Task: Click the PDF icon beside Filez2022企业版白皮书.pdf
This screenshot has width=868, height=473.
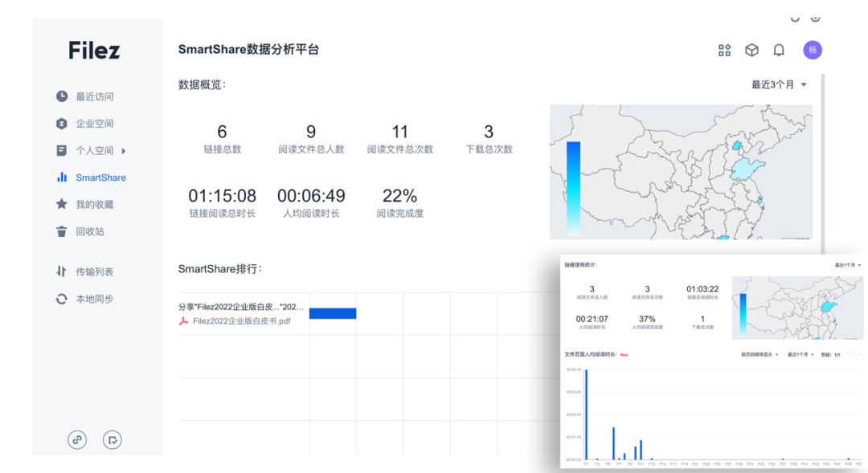Action: (184, 321)
